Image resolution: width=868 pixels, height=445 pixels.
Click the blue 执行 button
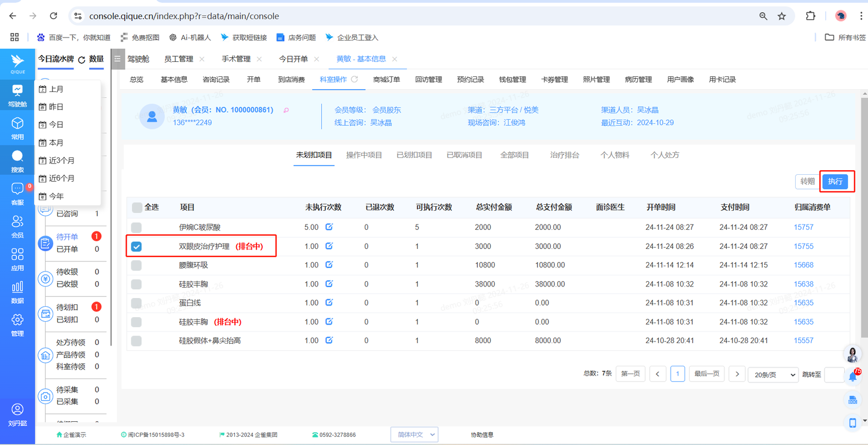click(835, 182)
